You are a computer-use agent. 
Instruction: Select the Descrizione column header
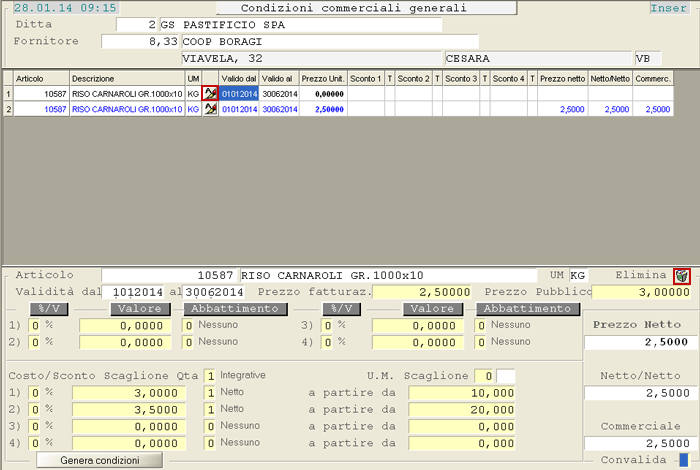pos(127,79)
